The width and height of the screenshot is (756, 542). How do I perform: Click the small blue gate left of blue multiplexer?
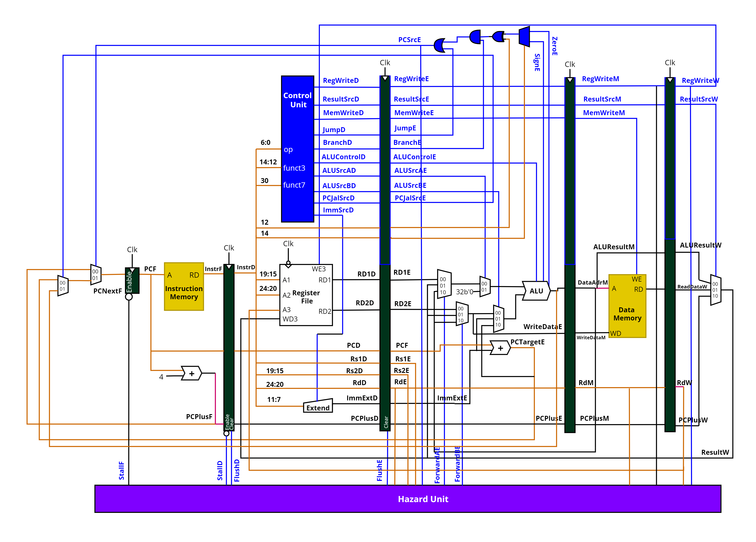(x=498, y=36)
